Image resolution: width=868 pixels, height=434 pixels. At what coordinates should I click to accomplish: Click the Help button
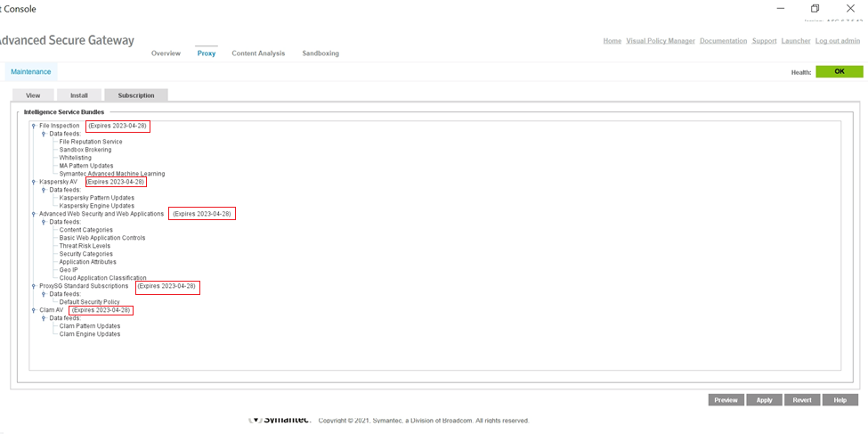(840, 400)
